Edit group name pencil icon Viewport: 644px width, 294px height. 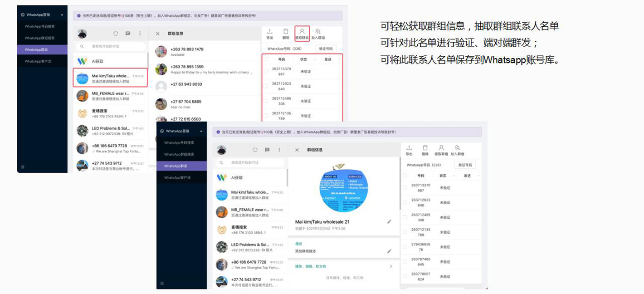(389, 221)
